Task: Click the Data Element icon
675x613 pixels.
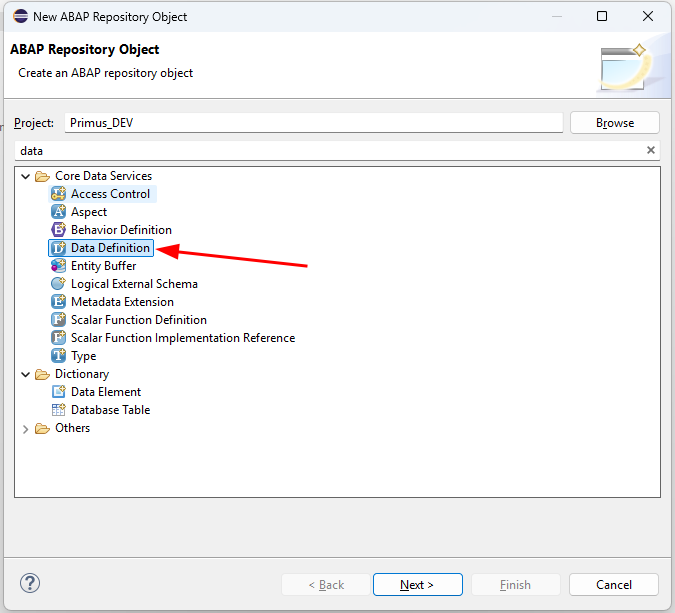Action: point(58,392)
